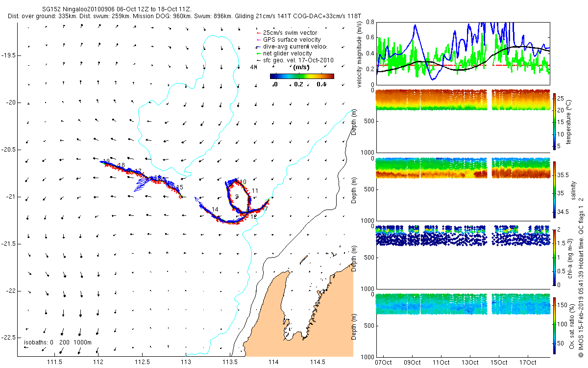588x368 pixels.
Task: Click the '(m/s)' label above the map colorbar
Action: [x=301, y=68]
